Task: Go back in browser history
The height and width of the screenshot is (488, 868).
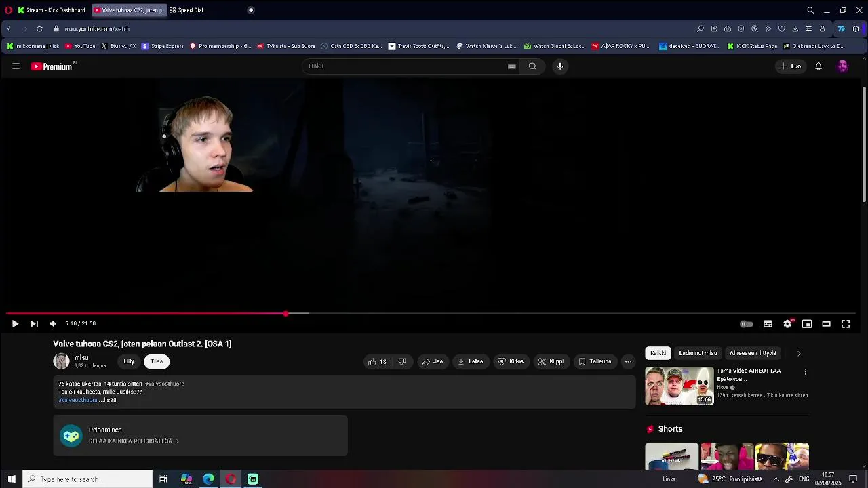Action: pyautogui.click(x=9, y=29)
